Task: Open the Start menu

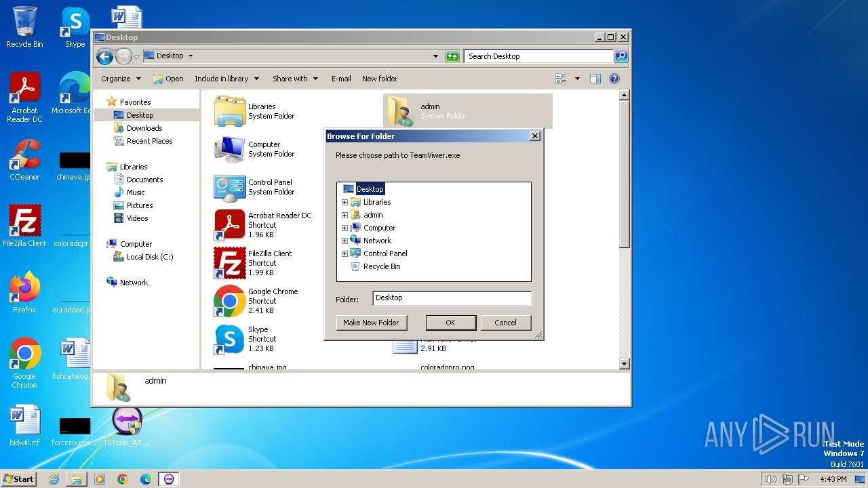Action: click(18, 479)
